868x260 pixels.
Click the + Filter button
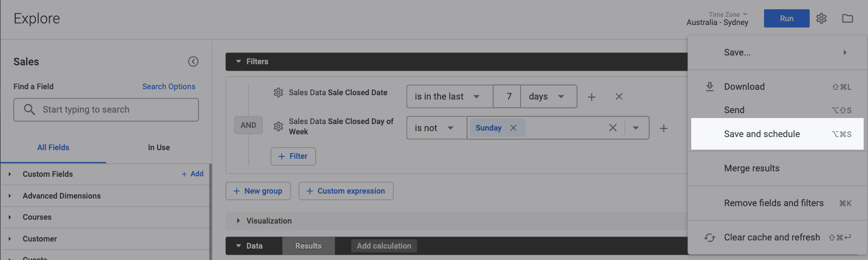(293, 156)
